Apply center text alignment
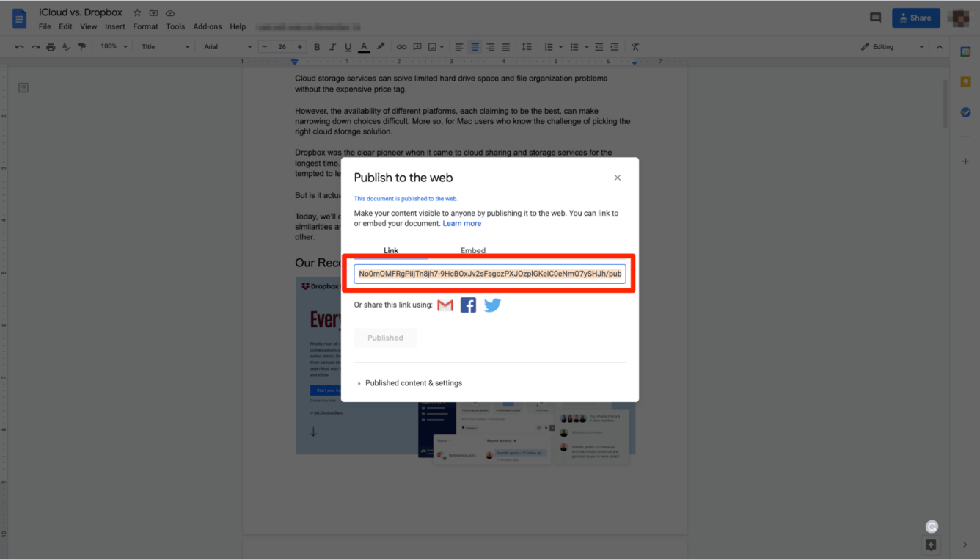 475,46
